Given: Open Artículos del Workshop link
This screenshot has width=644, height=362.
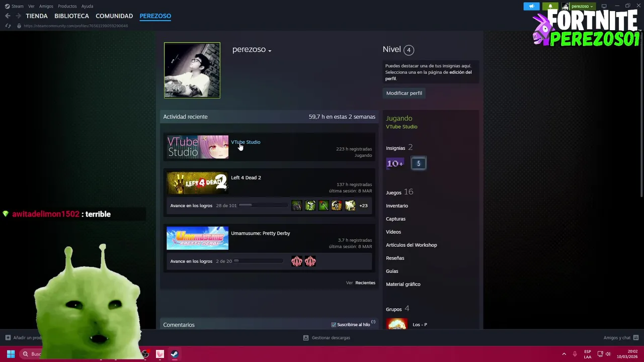Looking at the screenshot, I should click(x=412, y=245).
